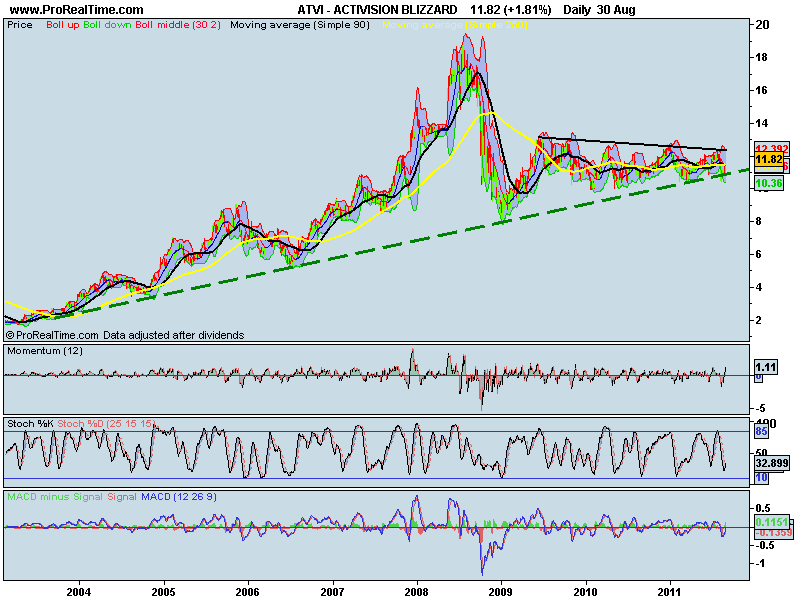This screenshot has height=600, width=800.
Task: Select the blue 85 overbought level tag
Action: coord(761,432)
